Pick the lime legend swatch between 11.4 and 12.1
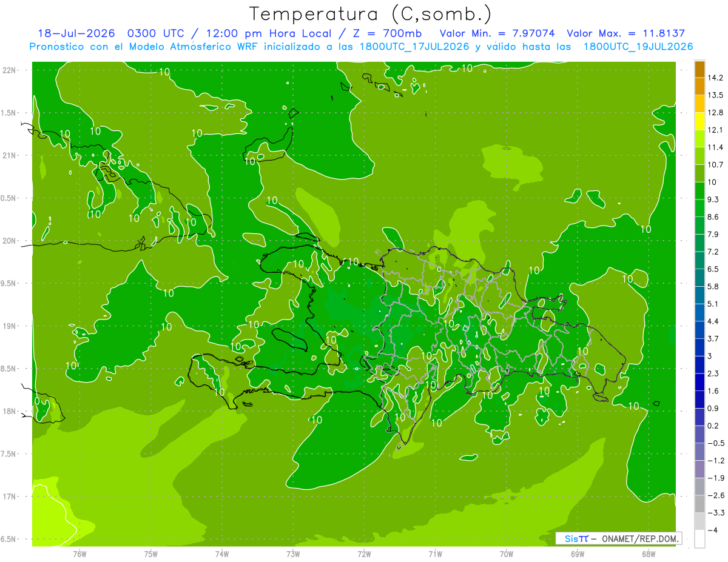This screenshot has height=562, width=728. 699,139
